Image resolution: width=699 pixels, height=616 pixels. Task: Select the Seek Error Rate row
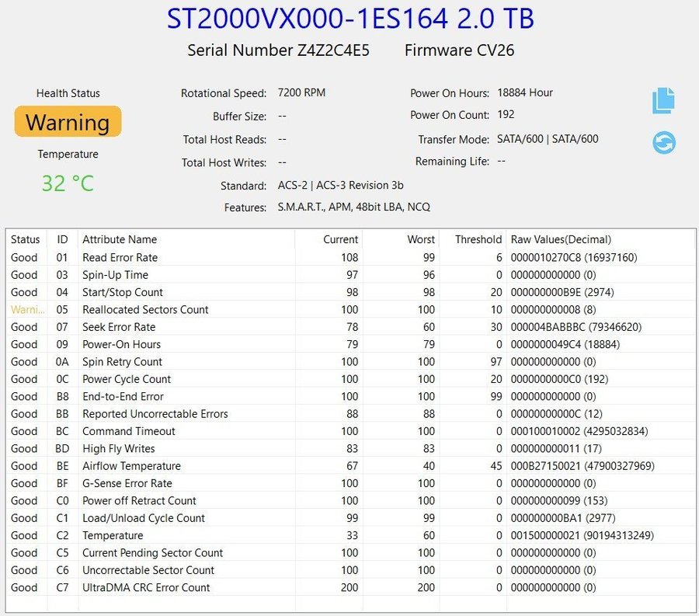(x=350, y=327)
